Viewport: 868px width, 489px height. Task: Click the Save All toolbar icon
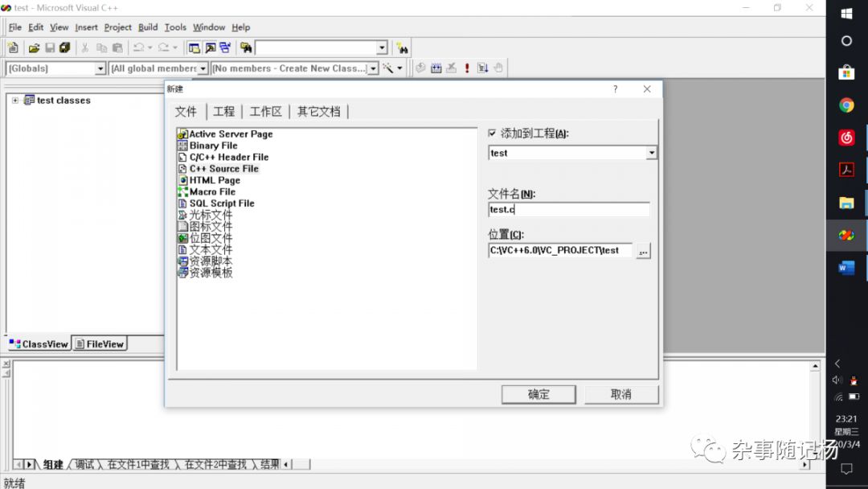63,47
